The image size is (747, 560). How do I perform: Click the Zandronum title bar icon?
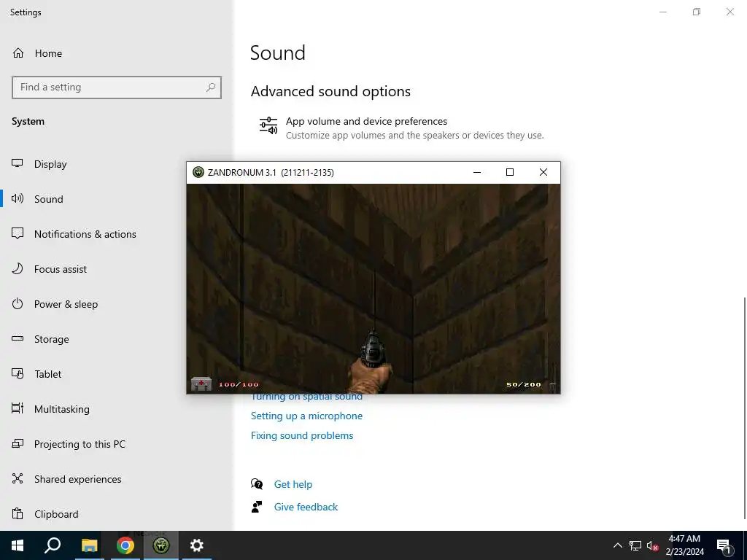coord(198,172)
